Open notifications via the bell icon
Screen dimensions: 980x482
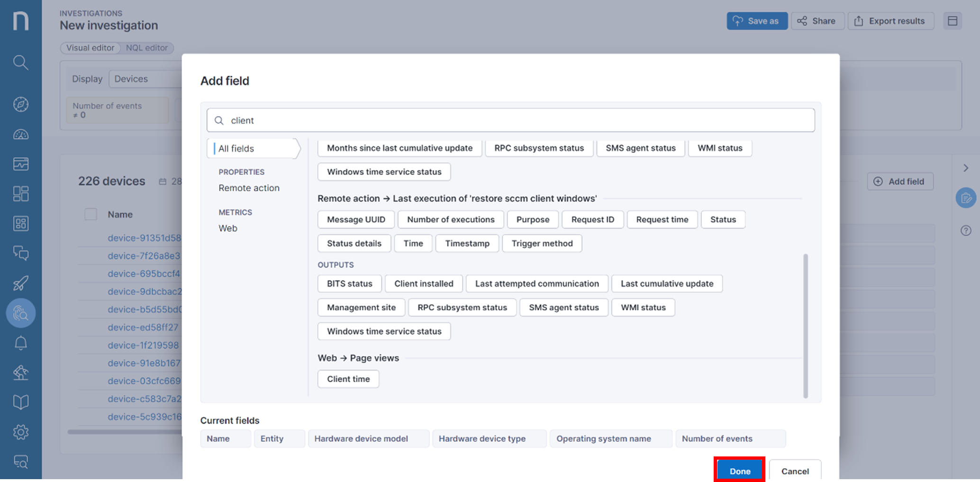[20, 342]
